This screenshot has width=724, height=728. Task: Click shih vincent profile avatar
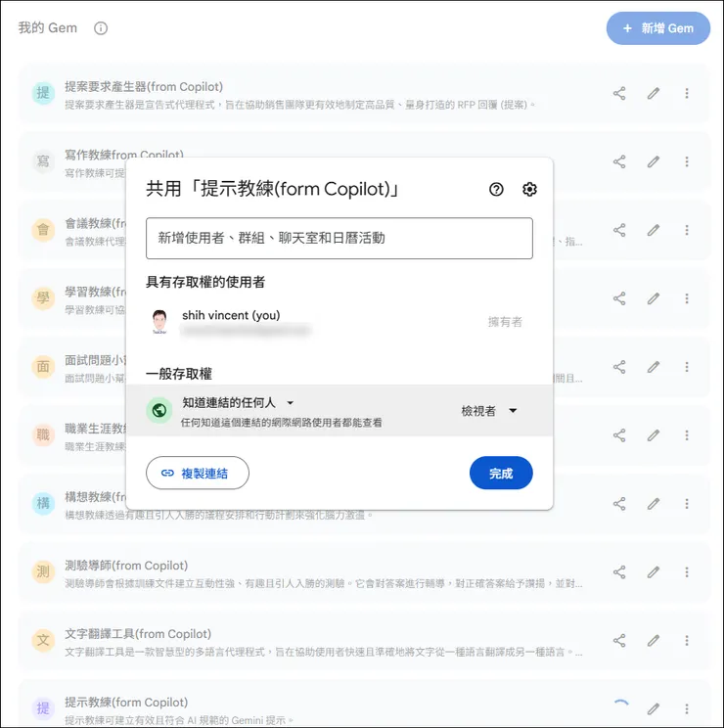pos(159,322)
